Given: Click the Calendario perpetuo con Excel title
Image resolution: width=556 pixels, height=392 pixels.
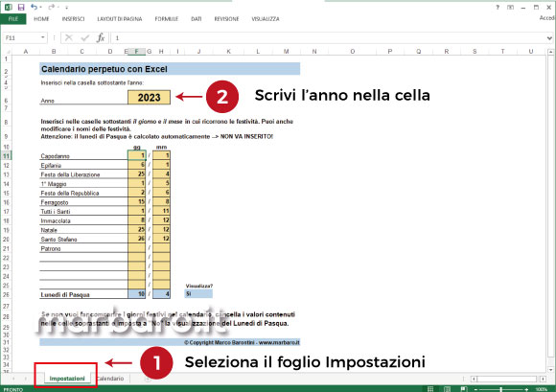Looking at the screenshot, I should pyautogui.click(x=170, y=69).
